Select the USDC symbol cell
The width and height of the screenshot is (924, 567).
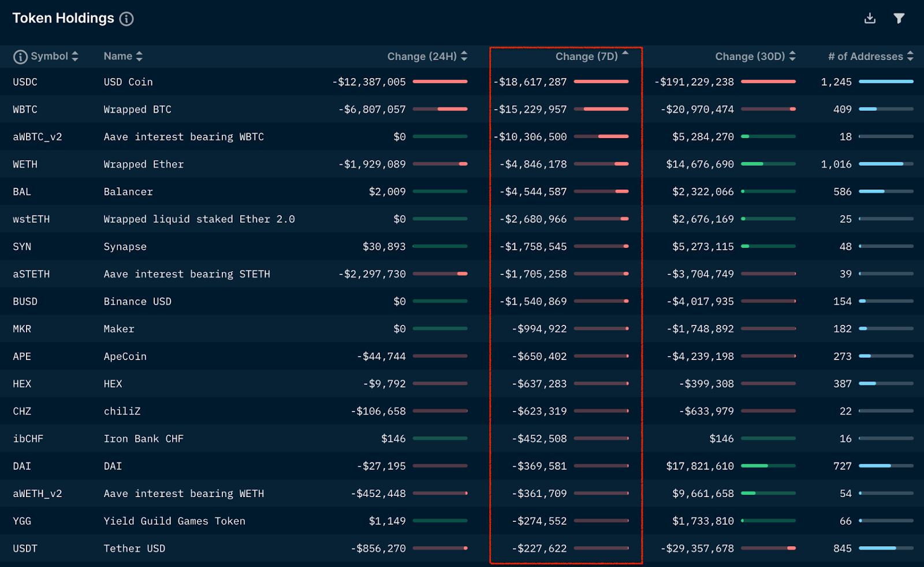(25, 82)
